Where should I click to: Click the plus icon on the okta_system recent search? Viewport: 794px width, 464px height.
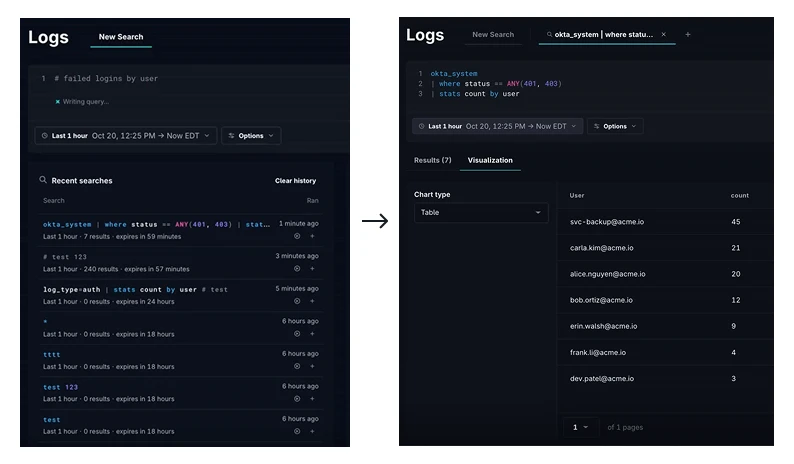[312, 236]
